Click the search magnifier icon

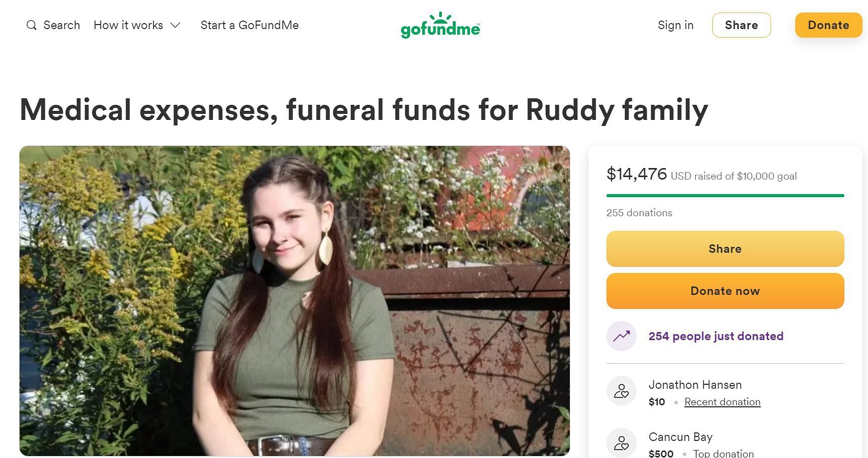(x=32, y=25)
